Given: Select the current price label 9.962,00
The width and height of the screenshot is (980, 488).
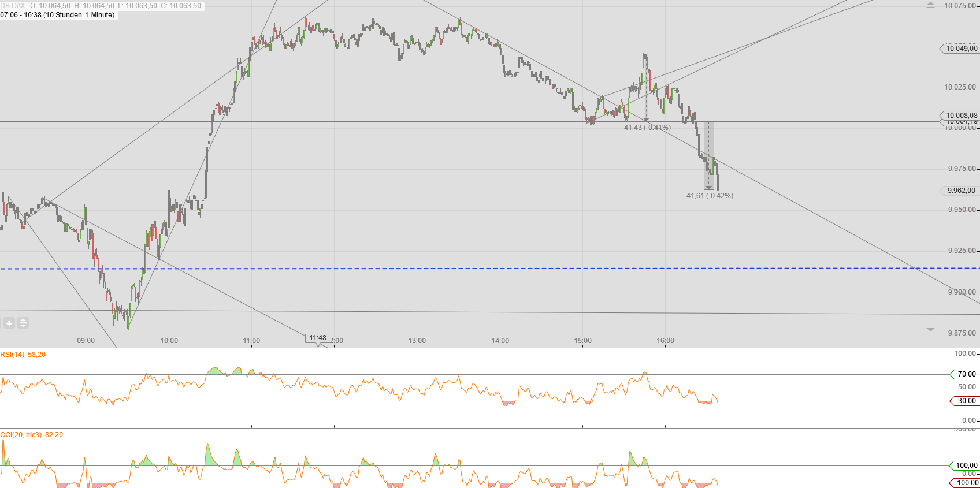Looking at the screenshot, I should [x=960, y=191].
